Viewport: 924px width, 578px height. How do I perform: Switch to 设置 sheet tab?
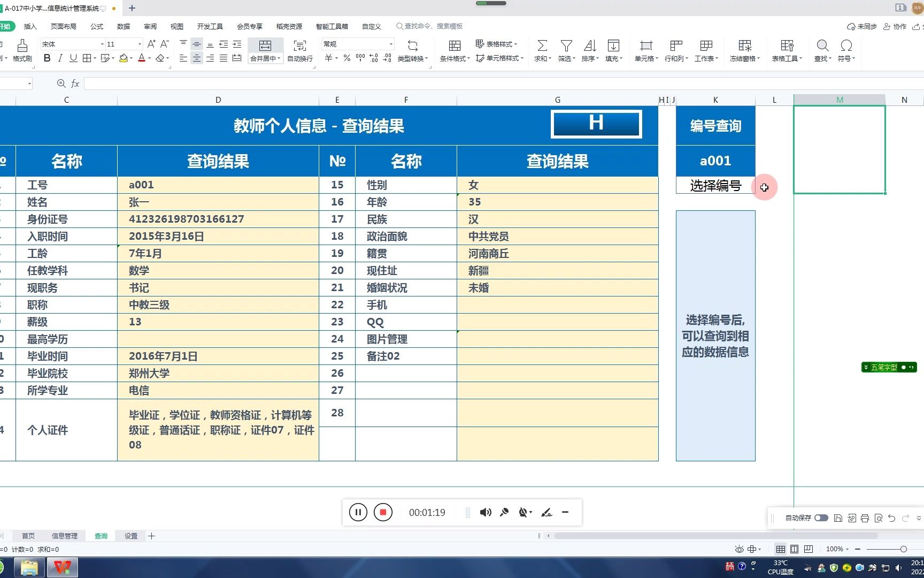tap(131, 536)
